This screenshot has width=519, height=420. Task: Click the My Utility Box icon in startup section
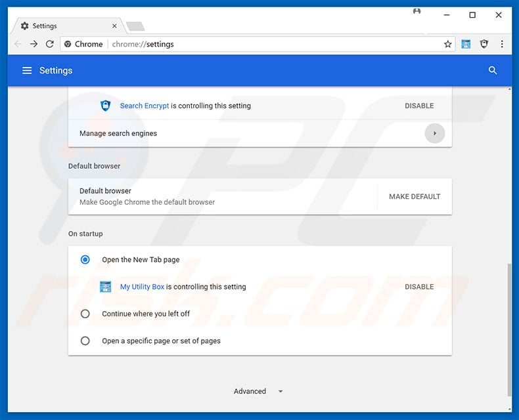pyautogui.click(x=105, y=287)
